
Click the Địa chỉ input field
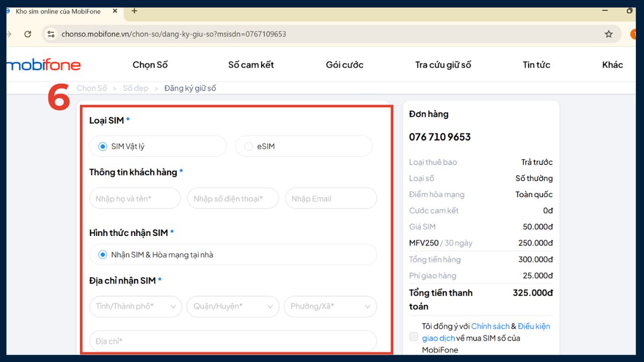pyautogui.click(x=233, y=341)
